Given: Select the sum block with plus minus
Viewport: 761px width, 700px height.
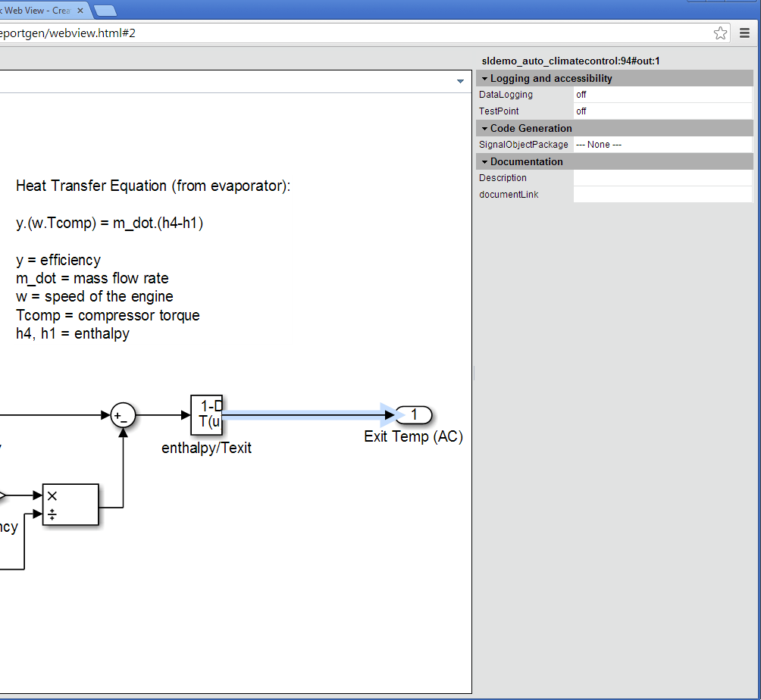Looking at the screenshot, I should point(123,415).
